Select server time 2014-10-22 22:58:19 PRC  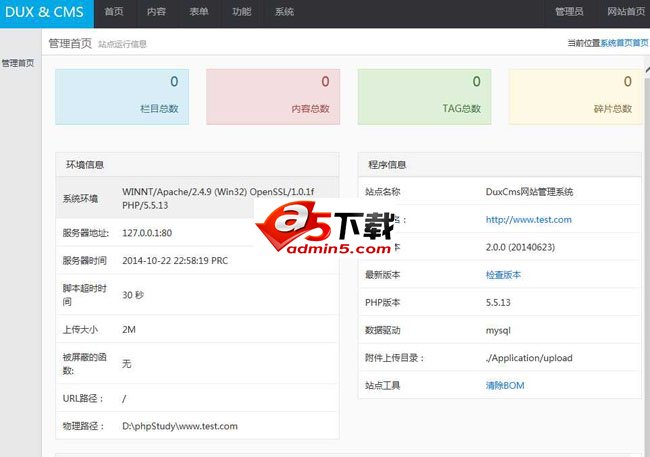tap(175, 261)
